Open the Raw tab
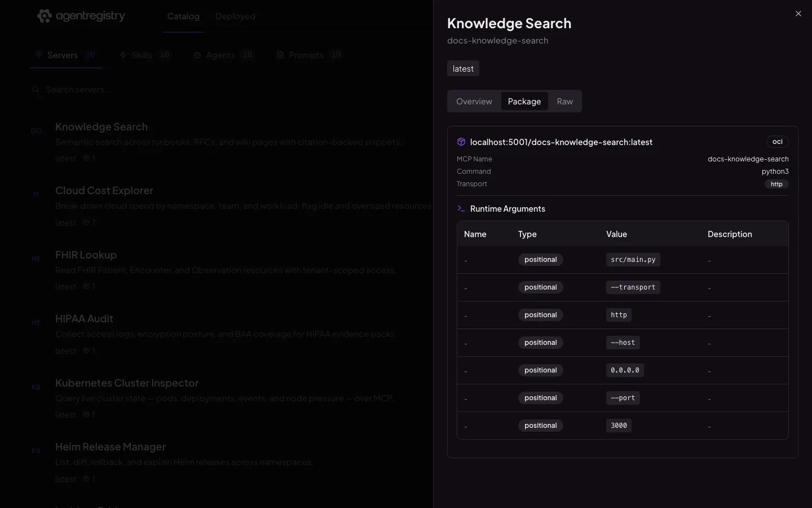Viewport: 812px width, 508px height. pyautogui.click(x=564, y=102)
